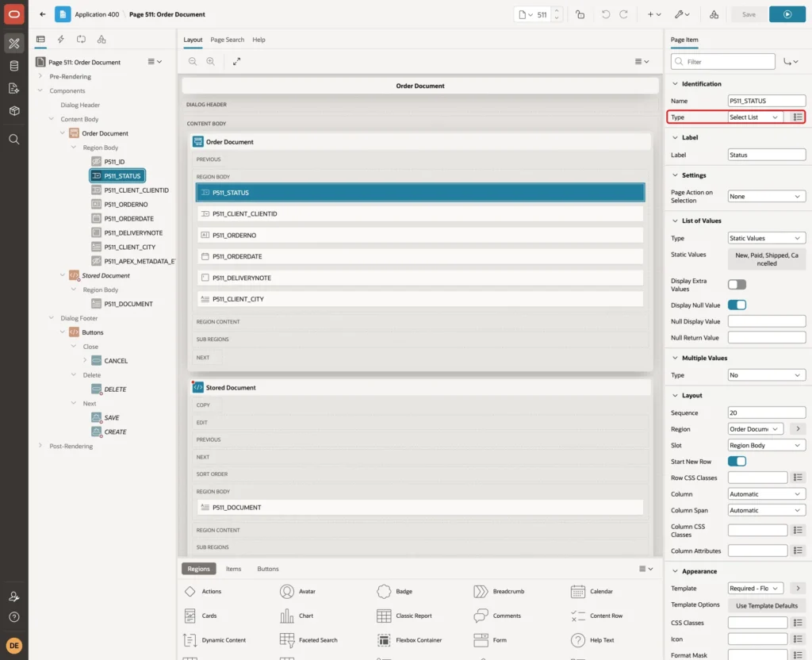This screenshot has height=660, width=812.
Task: Expand the layout pane to full view
Action: click(236, 61)
